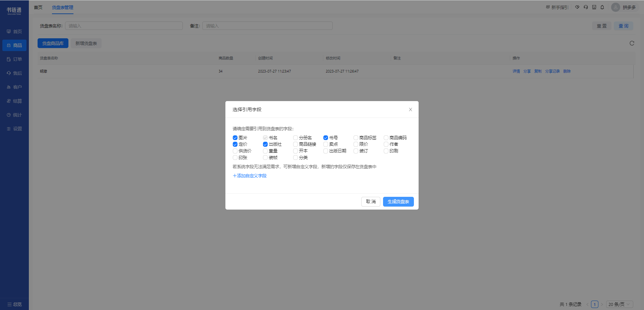
Task: Check the 装帧 field checkbox
Action: pyautogui.click(x=265, y=158)
